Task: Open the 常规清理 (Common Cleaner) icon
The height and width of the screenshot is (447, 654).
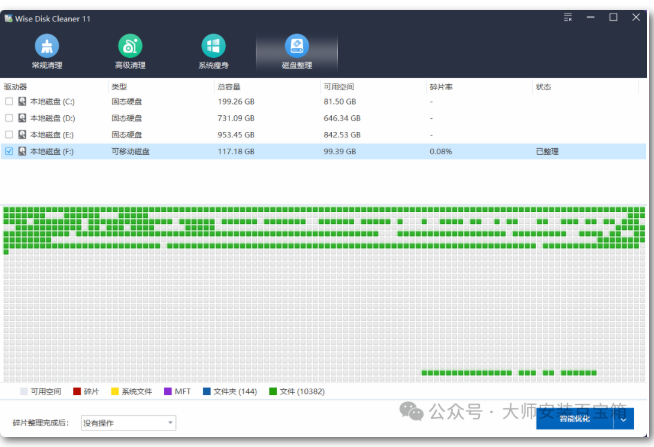Action: pyautogui.click(x=46, y=50)
